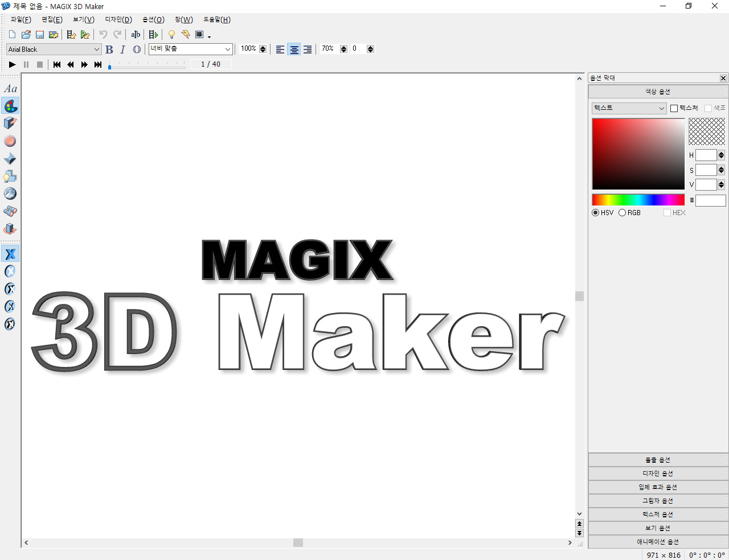Open a file with the folder icon

point(26,35)
